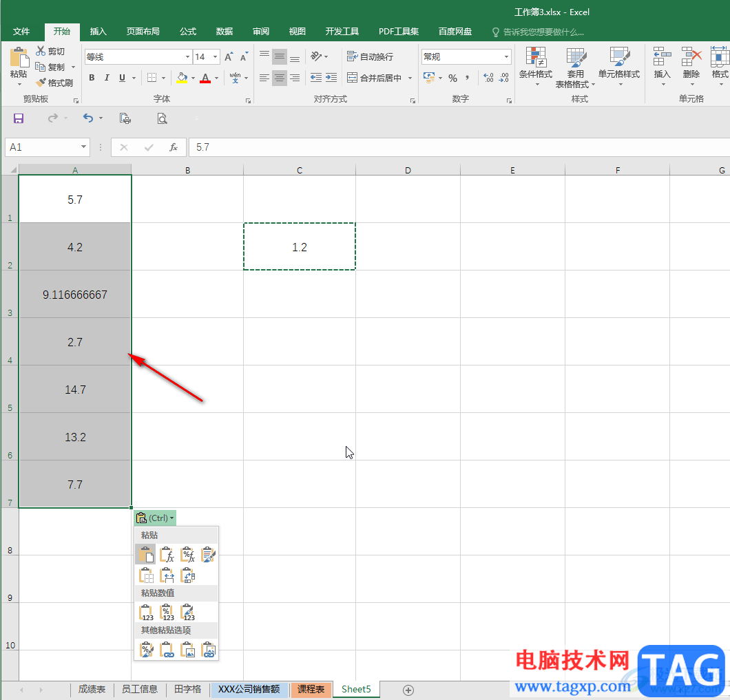
Task: Switch to the 插入 (Insert) ribbon tab
Action: pos(98,32)
